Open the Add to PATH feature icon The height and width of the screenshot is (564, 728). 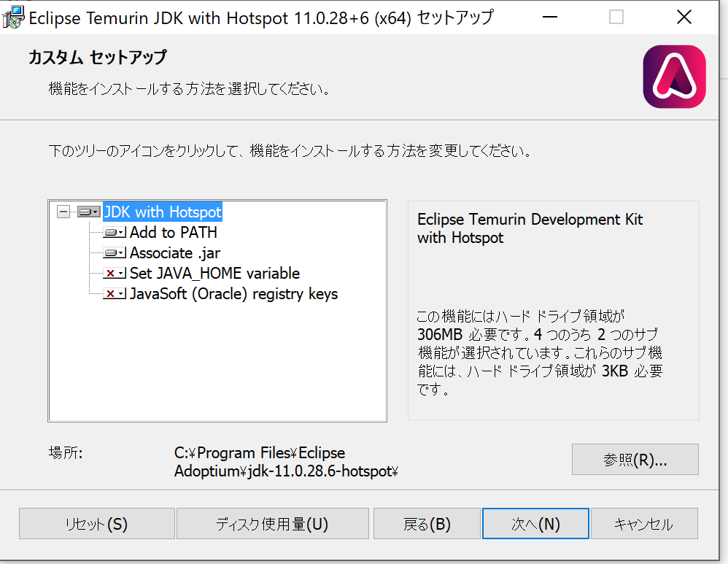pyautogui.click(x=115, y=232)
